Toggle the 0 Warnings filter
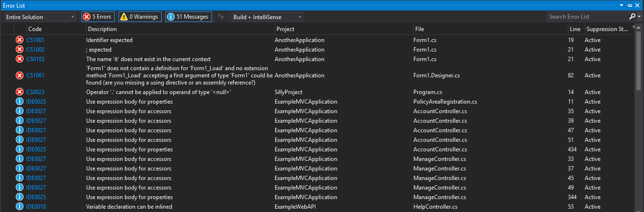 tap(140, 17)
